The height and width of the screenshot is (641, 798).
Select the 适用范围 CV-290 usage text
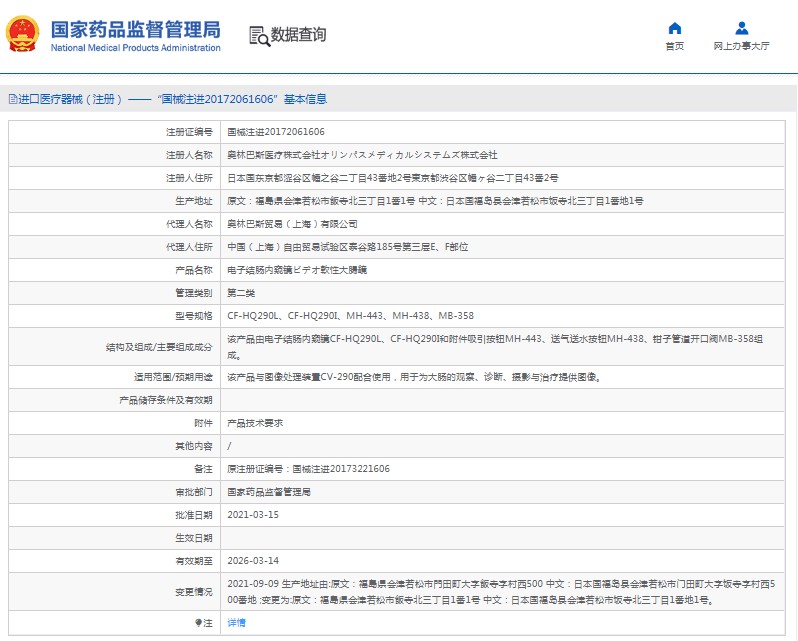tap(414, 377)
